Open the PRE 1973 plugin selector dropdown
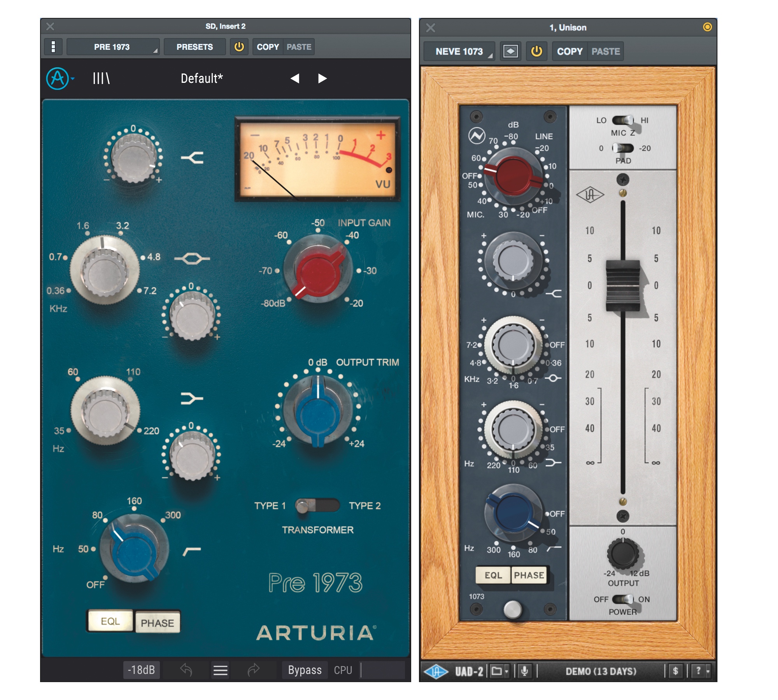This screenshot has height=700, width=778. (113, 47)
